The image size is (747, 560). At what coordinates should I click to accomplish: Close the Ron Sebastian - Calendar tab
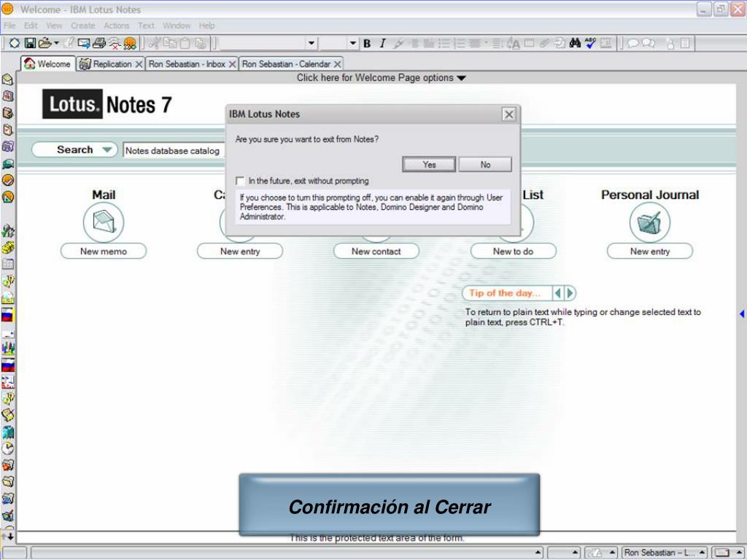point(337,64)
